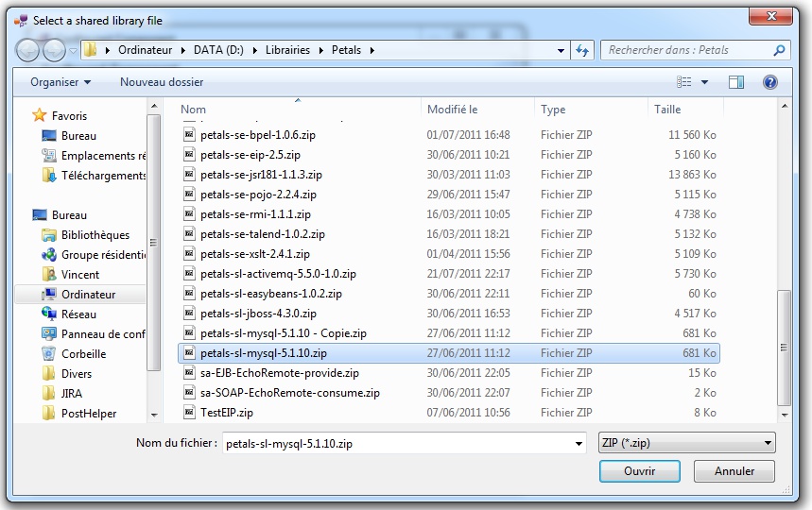Open the Organiser menu
Viewport: 812px width, 510px height.
(x=60, y=82)
